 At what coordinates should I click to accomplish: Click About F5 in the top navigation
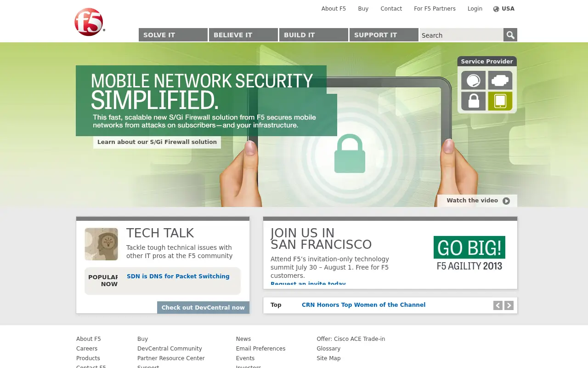[x=334, y=9]
